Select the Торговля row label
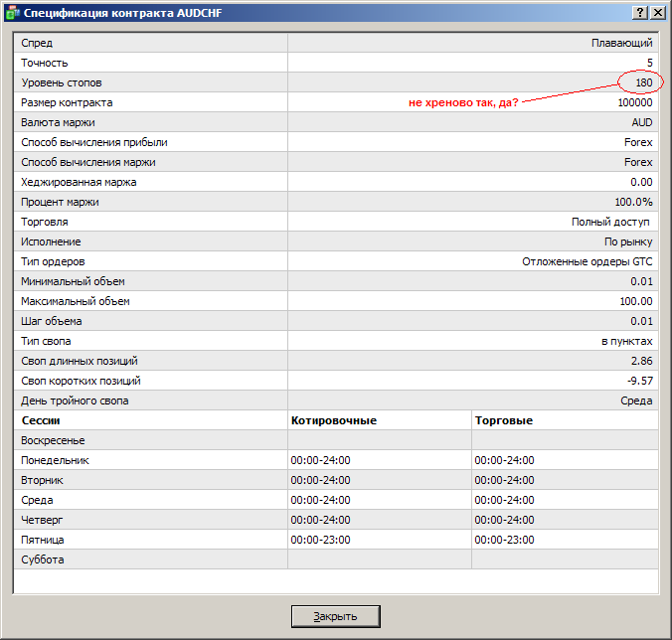This screenshot has height=640, width=672. (45, 222)
